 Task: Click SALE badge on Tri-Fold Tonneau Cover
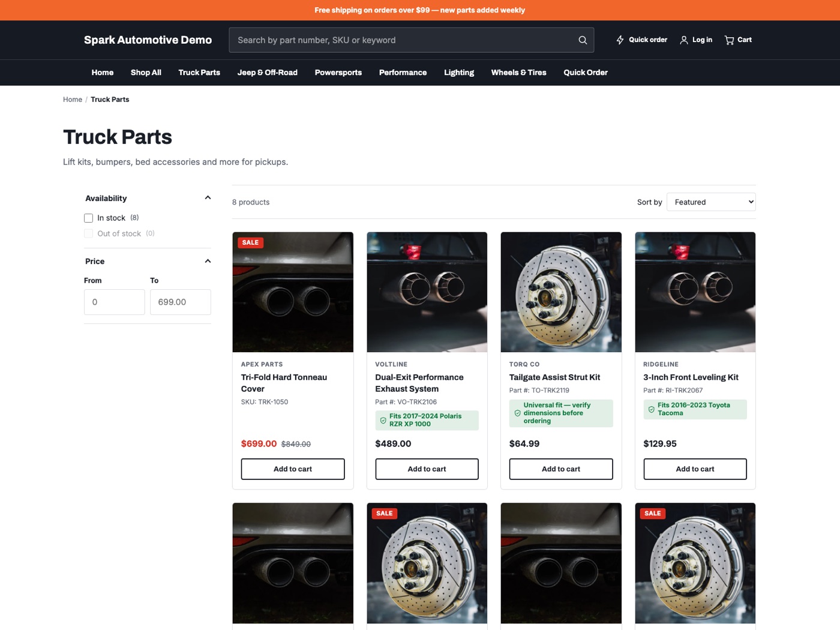(x=251, y=242)
